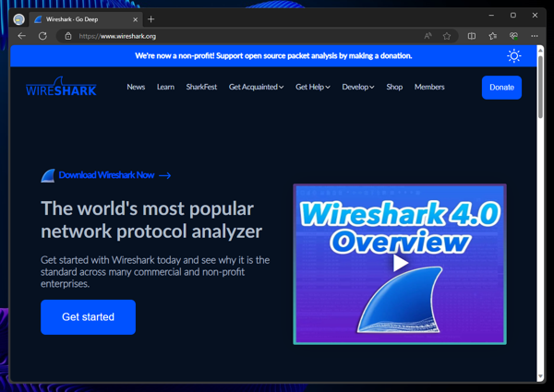
Task: Click the Wireshark logo
Action: (61, 87)
